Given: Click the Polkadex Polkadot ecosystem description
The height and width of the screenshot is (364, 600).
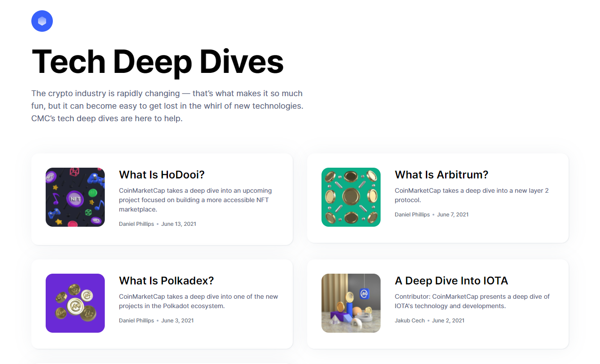Looking at the screenshot, I should pyautogui.click(x=198, y=301).
